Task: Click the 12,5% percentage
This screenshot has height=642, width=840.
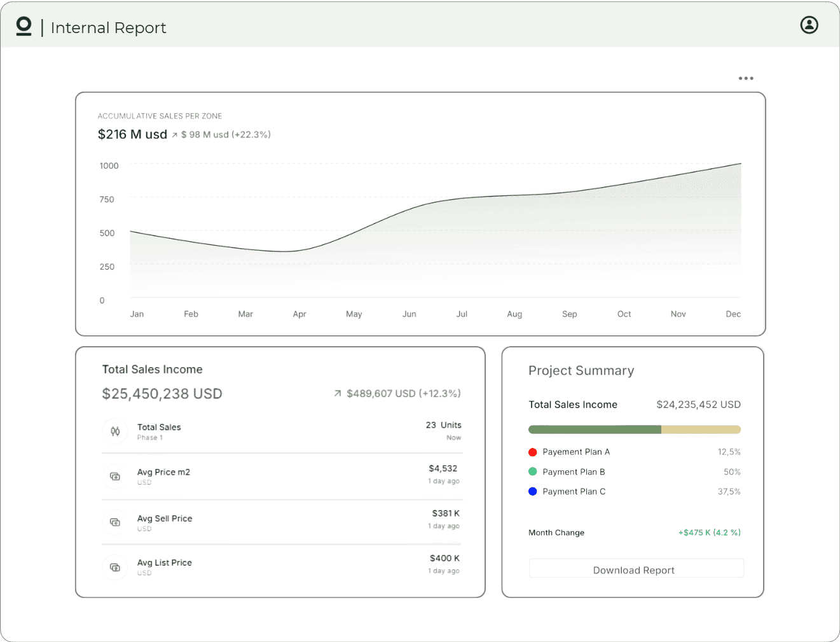Action: [x=729, y=452]
